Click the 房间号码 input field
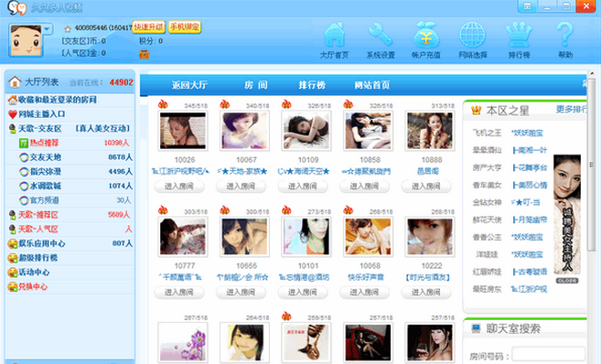This screenshot has height=364, width=601. (549, 354)
